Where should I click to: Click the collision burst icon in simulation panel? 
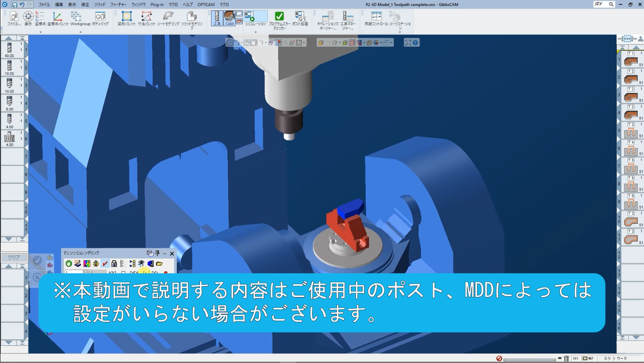[x=96, y=264]
